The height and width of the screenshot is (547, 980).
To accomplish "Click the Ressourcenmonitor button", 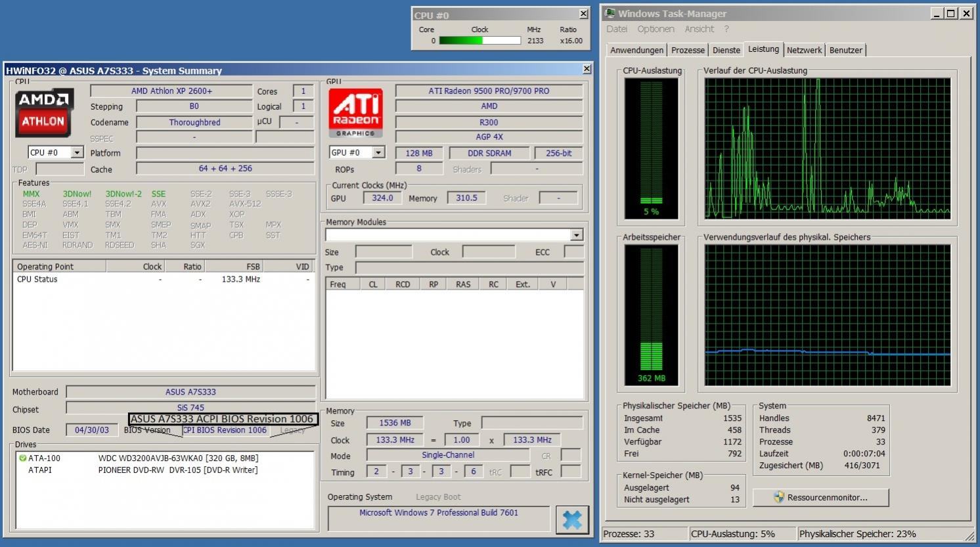I will click(x=820, y=497).
